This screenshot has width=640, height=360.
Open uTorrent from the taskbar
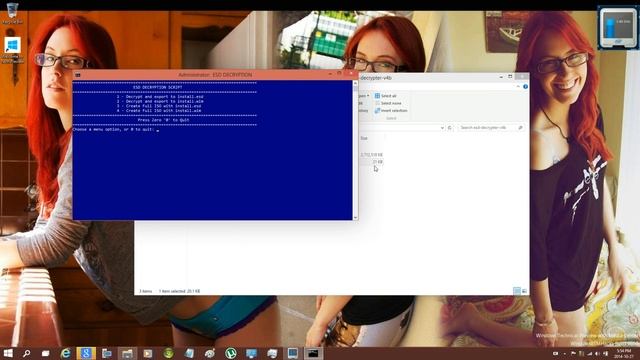coord(231,353)
